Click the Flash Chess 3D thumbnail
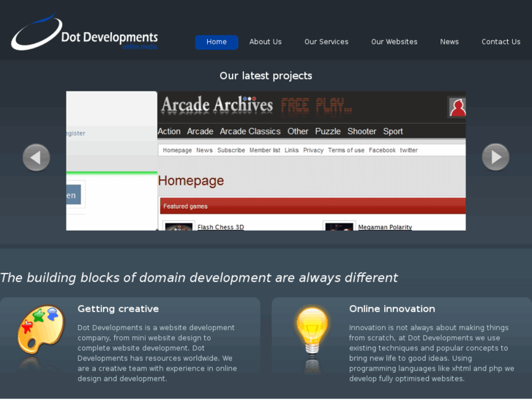This screenshot has height=399, width=532. 179,226
